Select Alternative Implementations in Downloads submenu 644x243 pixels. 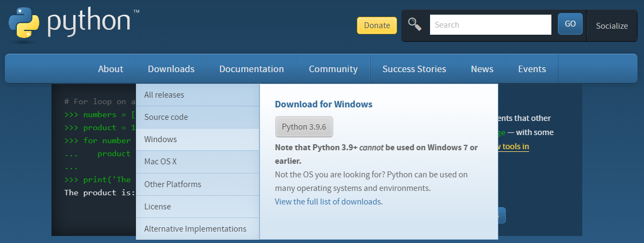[198, 228]
